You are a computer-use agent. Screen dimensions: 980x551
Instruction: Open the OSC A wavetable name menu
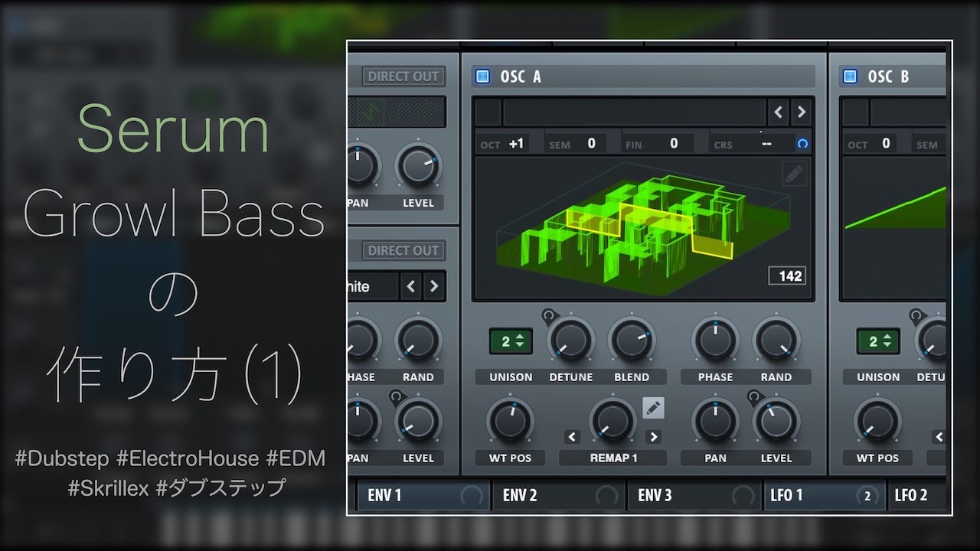[x=635, y=112]
